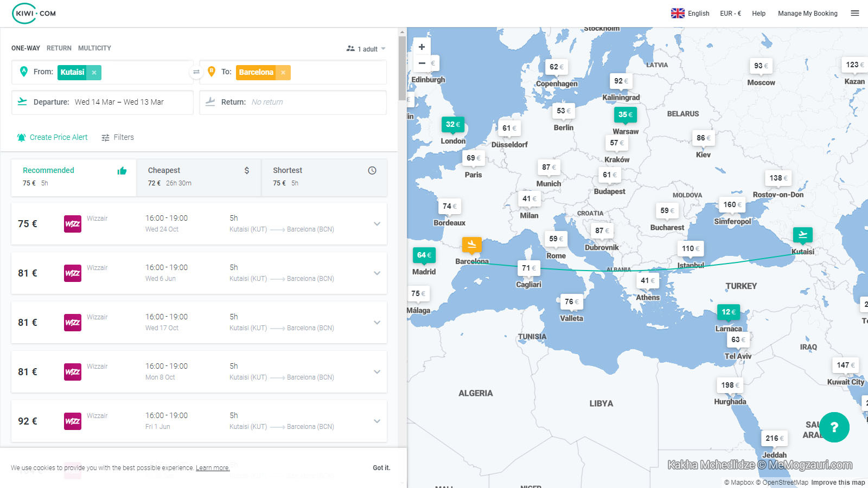Viewport: 868px width, 488px height.
Task: Open the Kiwi.com logo home link
Action: [34, 14]
